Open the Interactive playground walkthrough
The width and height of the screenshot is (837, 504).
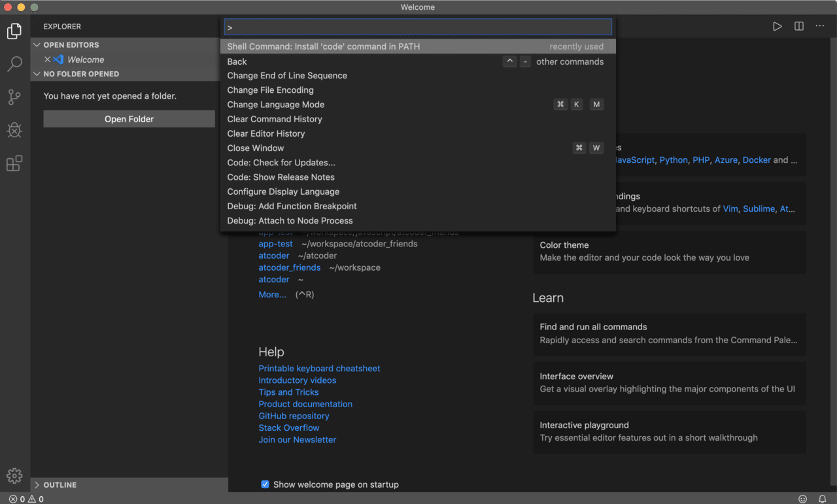tap(669, 431)
